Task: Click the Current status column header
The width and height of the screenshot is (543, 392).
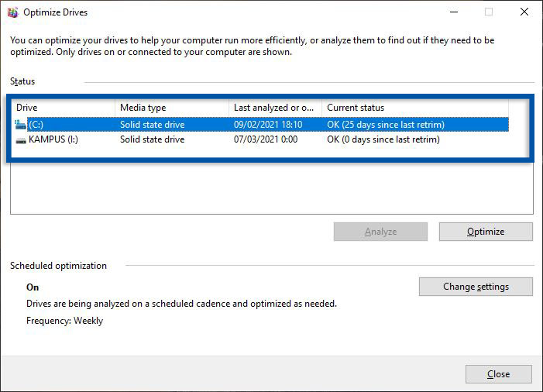Action: 411,108
